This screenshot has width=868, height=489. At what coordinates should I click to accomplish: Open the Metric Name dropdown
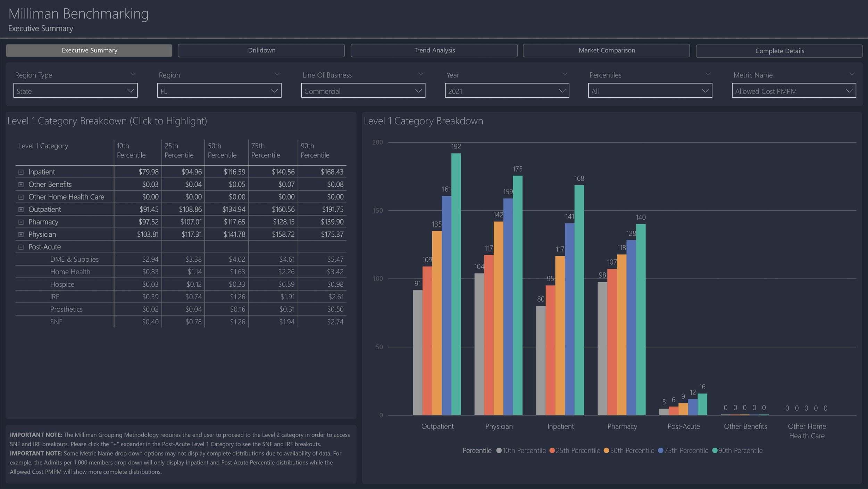(794, 91)
